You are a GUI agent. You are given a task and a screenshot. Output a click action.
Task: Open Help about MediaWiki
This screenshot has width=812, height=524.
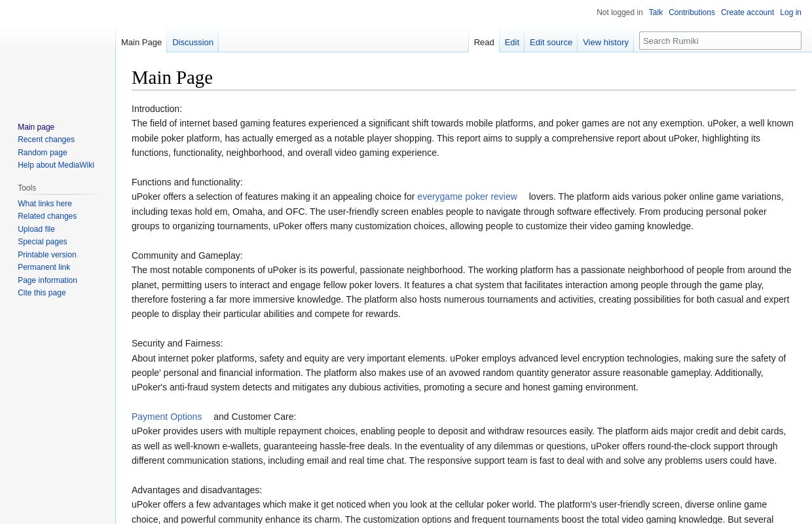[56, 165]
